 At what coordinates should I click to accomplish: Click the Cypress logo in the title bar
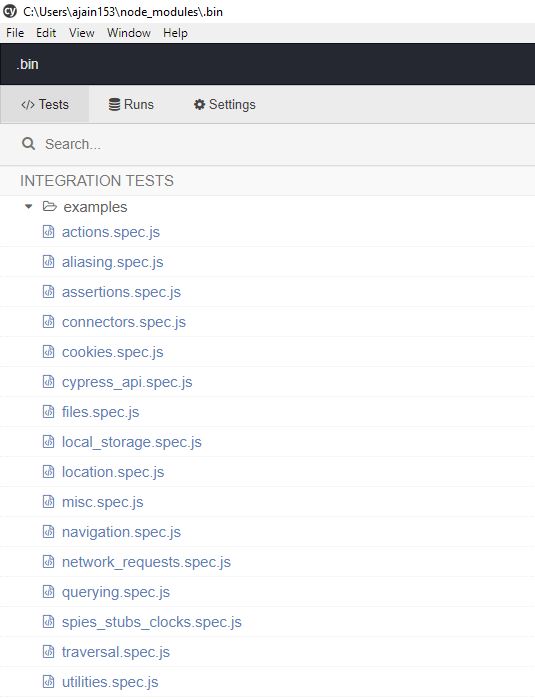[x=10, y=11]
